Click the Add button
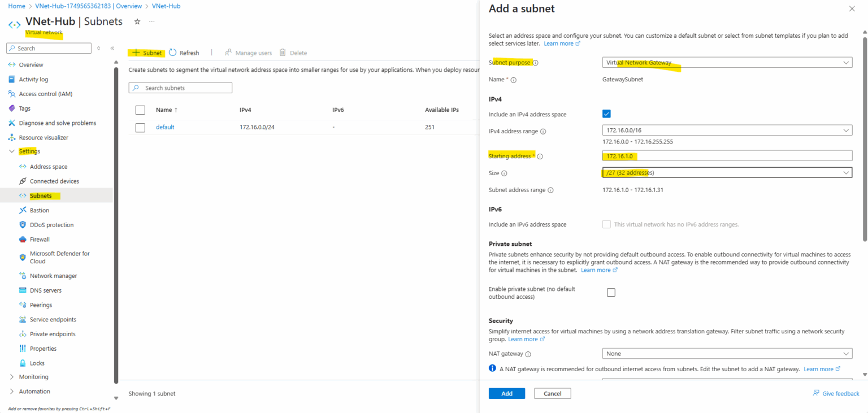 point(506,393)
